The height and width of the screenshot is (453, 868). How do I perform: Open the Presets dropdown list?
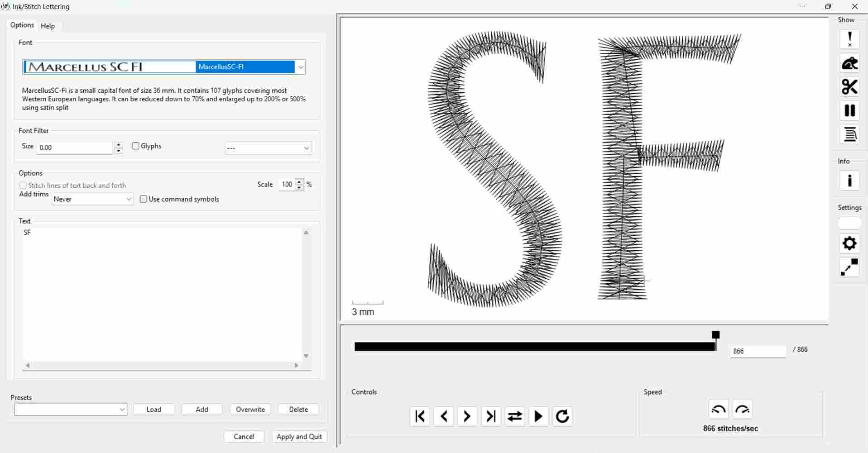point(71,409)
